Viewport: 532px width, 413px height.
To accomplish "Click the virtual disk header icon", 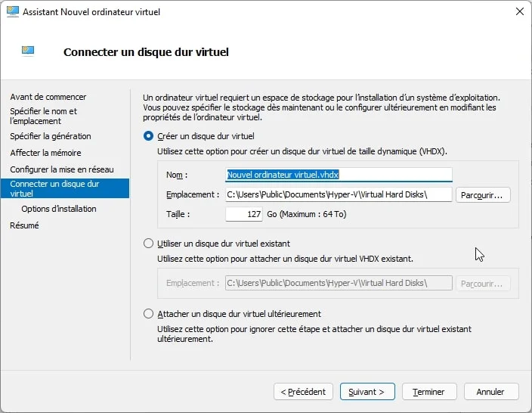I will (28, 51).
